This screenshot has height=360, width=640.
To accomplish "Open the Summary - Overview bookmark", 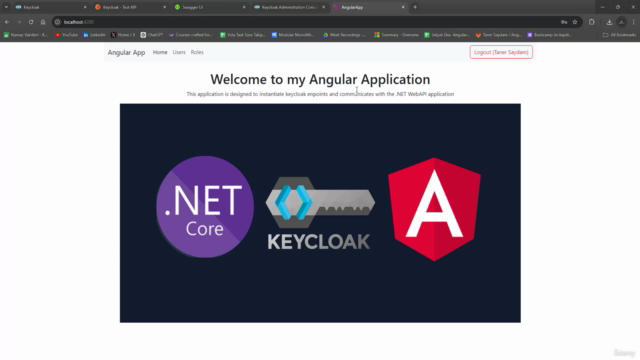I will click(396, 35).
